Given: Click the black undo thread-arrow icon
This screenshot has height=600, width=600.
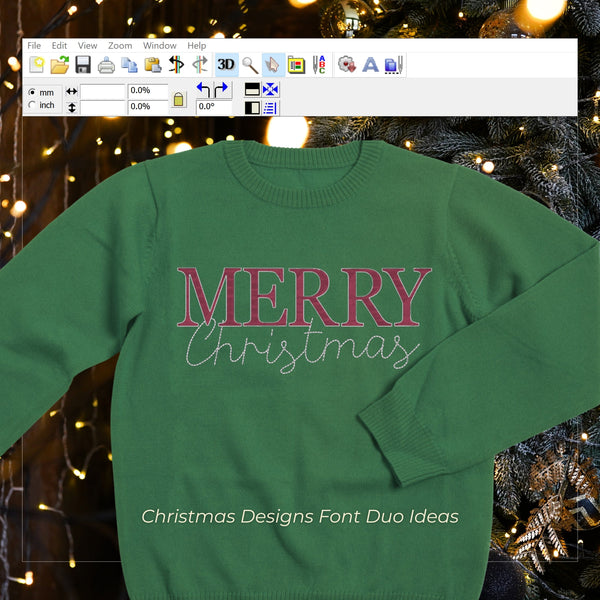Looking at the screenshot, I should (176, 65).
